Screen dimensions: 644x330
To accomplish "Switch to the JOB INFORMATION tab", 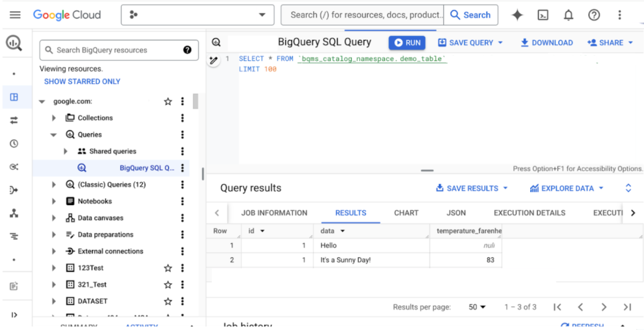I will point(274,213).
